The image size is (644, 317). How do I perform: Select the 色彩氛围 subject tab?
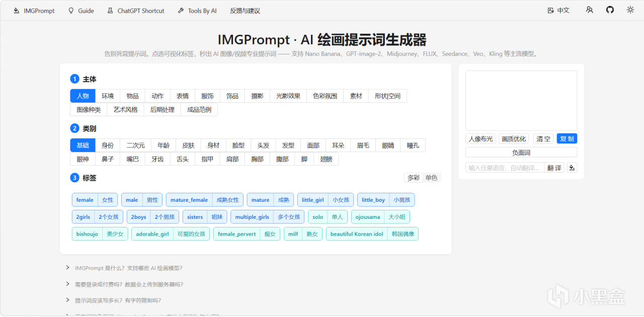325,96
